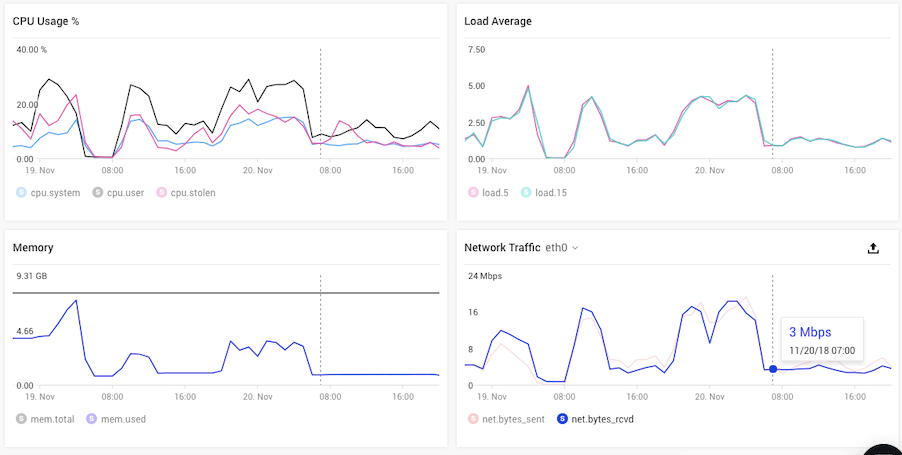Click the load.5 legend icon
Image resolution: width=902 pixels, height=455 pixels.
coord(473,193)
